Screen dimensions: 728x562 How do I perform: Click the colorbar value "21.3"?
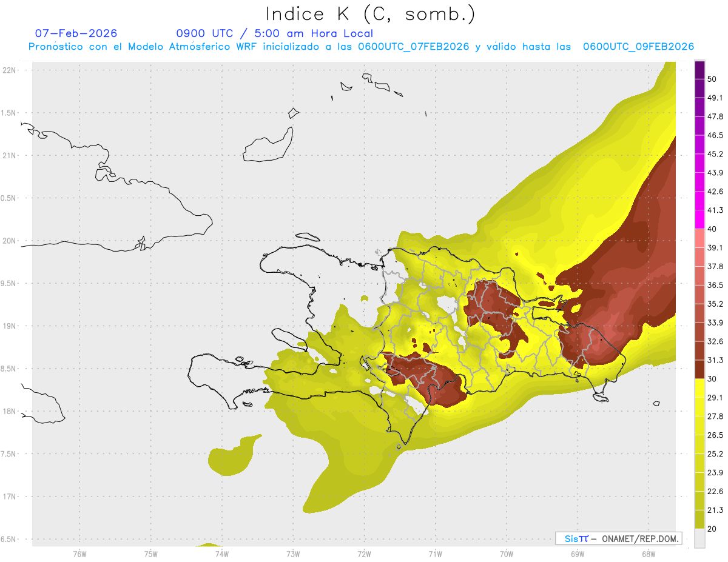pos(715,510)
